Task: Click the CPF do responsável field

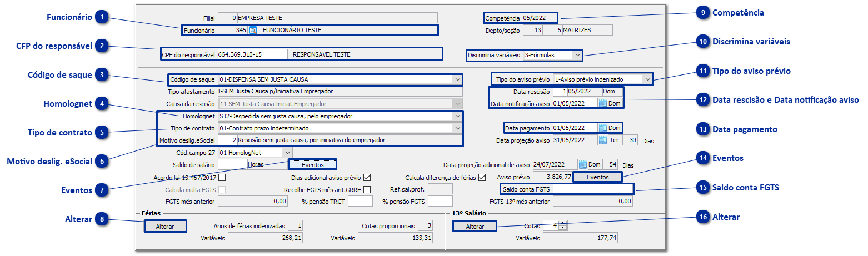Action: click(252, 54)
